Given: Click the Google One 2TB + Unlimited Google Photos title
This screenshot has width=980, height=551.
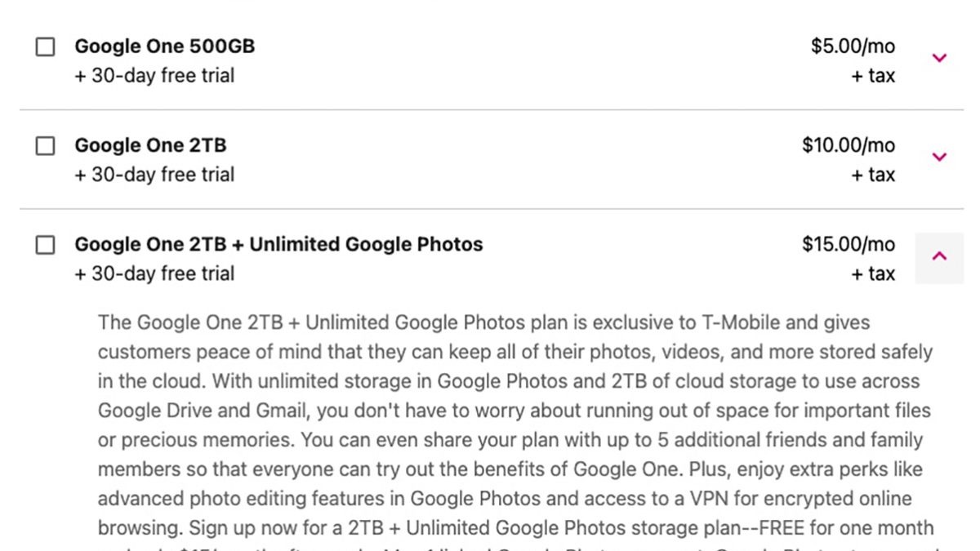Looking at the screenshot, I should (278, 244).
